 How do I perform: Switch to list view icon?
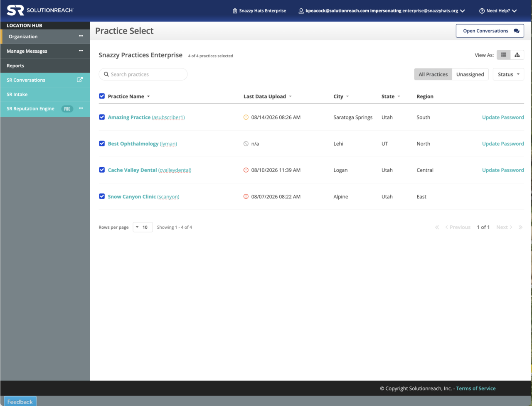click(x=503, y=55)
